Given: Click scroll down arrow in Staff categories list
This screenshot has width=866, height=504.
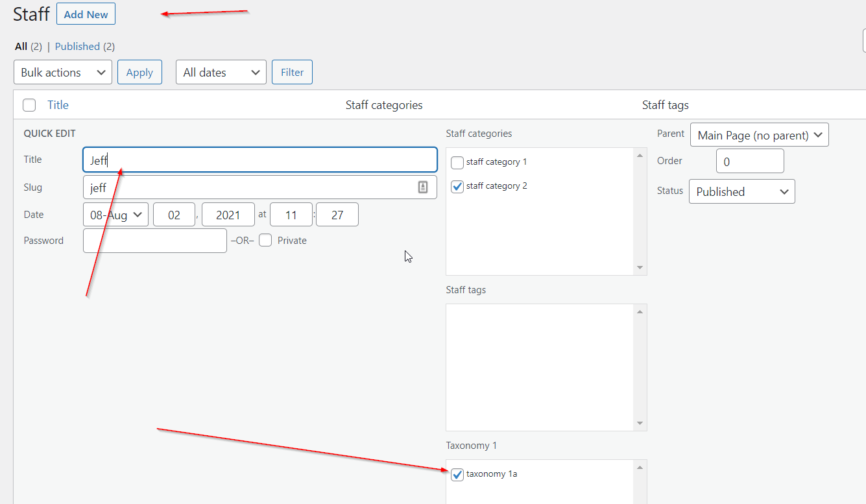Looking at the screenshot, I should (x=640, y=268).
